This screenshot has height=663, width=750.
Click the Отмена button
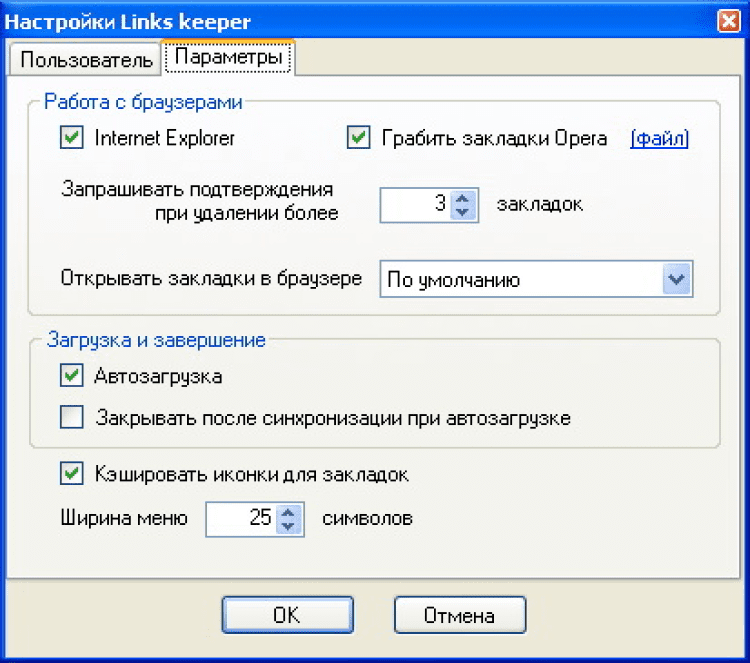click(460, 615)
